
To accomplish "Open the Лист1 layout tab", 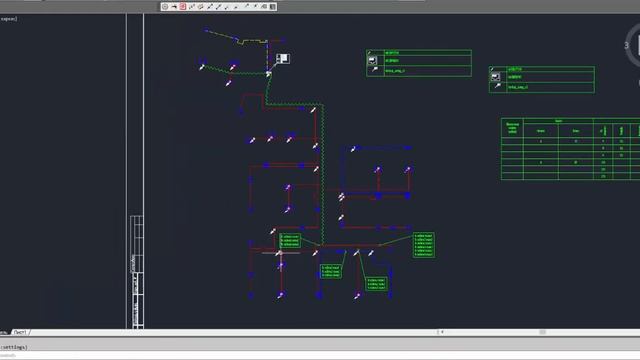I will [20, 332].
